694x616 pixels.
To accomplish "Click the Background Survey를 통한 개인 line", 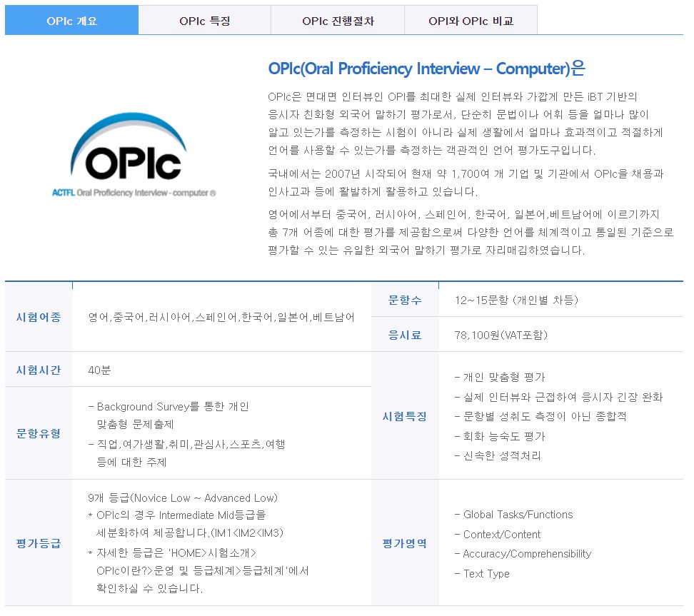I will pos(169,406).
